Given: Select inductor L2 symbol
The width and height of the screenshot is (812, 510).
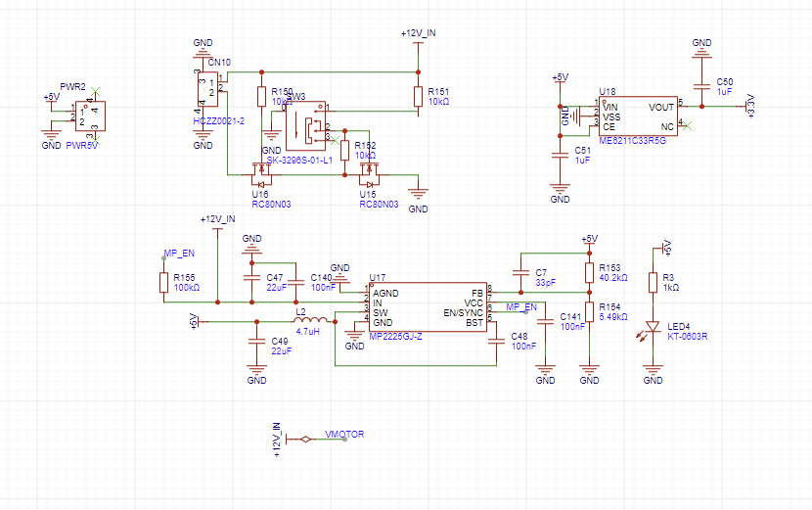Looking at the screenshot, I should click(x=310, y=319).
